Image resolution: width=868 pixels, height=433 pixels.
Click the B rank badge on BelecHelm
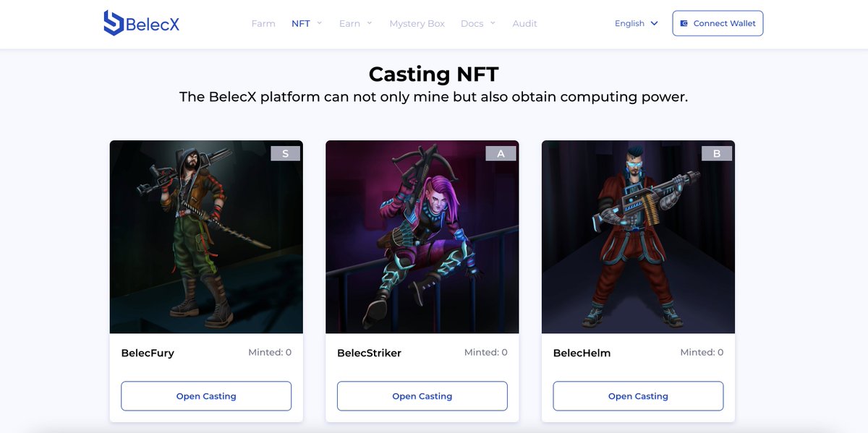coord(717,153)
